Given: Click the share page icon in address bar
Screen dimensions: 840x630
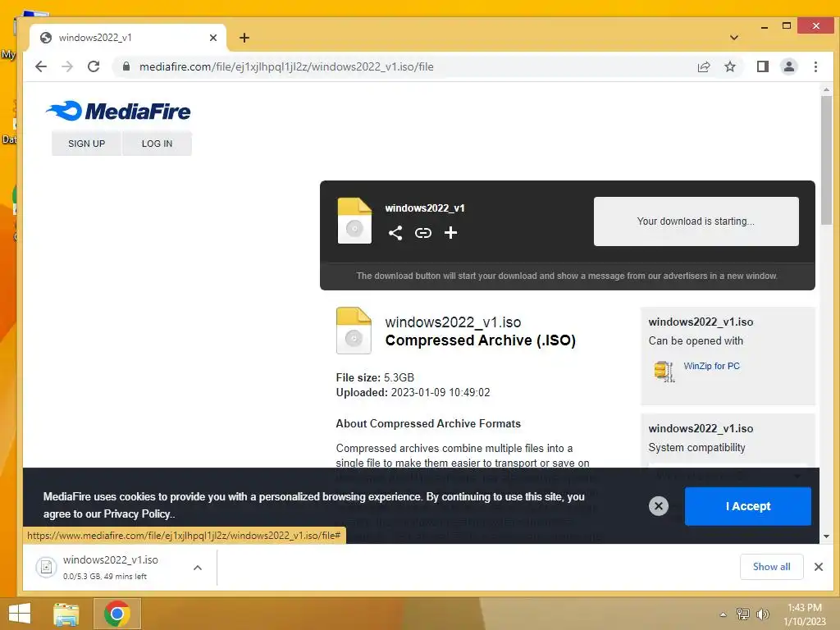Looking at the screenshot, I should (704, 66).
